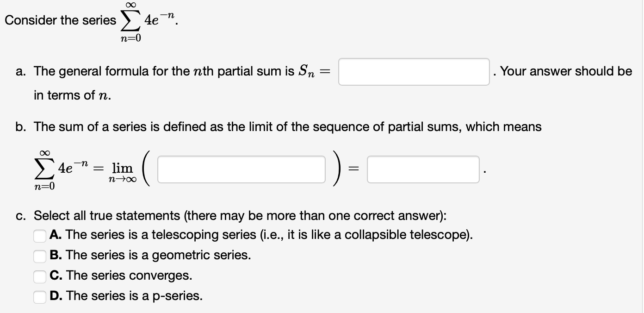This screenshot has height=313, width=644.
Task: Check option C stating the series converges
Action: point(39,276)
